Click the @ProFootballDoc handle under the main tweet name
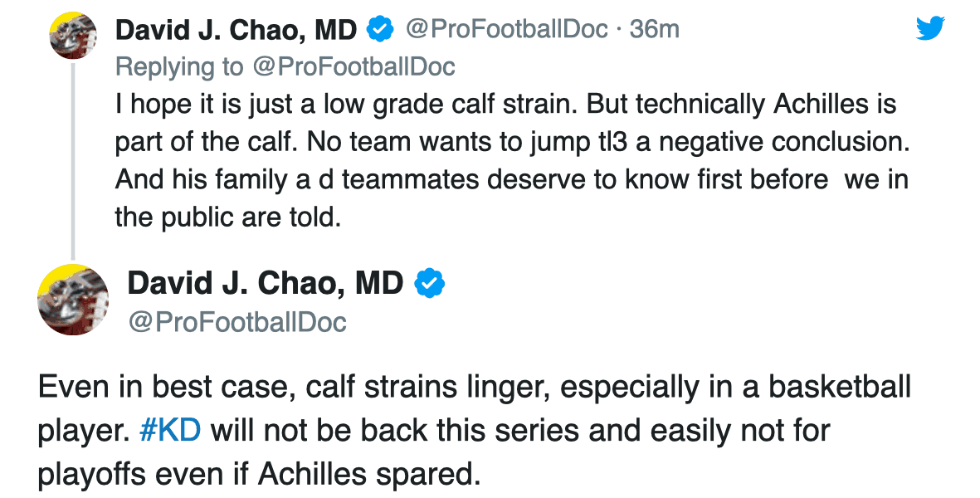This screenshot has width=980, height=498. click(x=236, y=322)
